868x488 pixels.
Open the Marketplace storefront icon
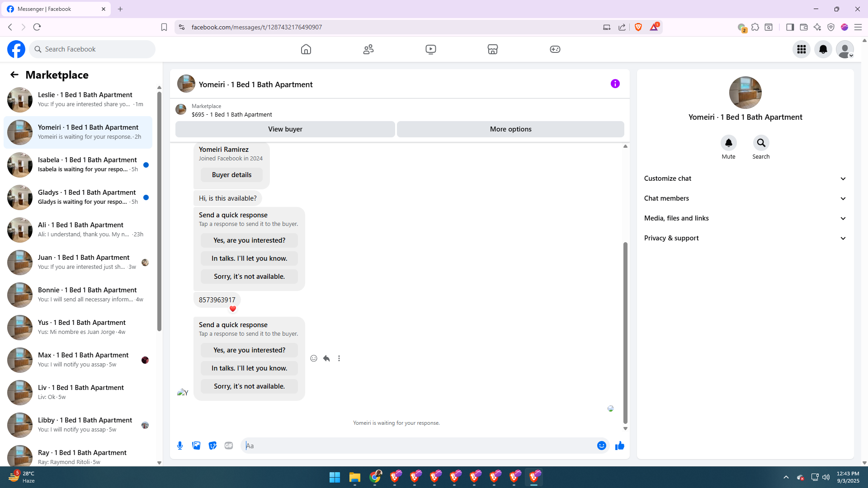tap(493, 49)
